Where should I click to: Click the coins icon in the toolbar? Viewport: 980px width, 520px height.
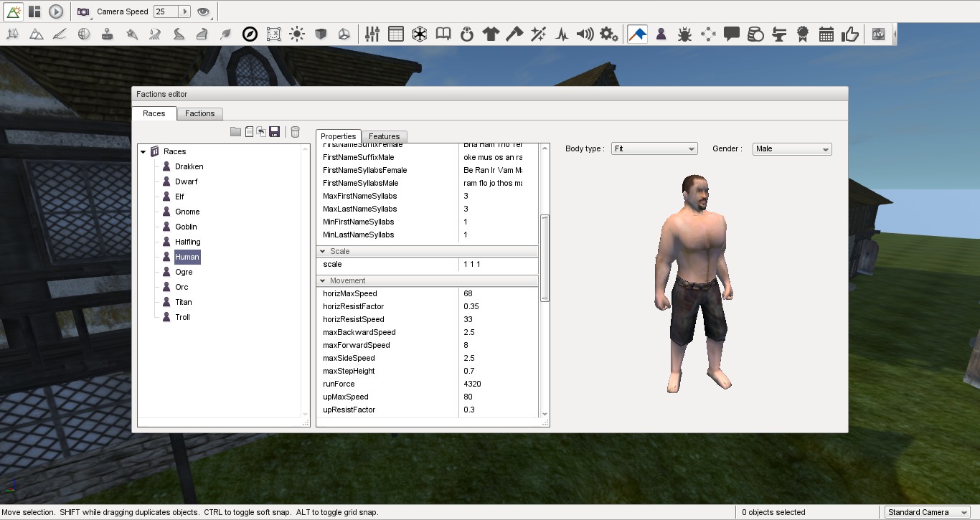755,33
